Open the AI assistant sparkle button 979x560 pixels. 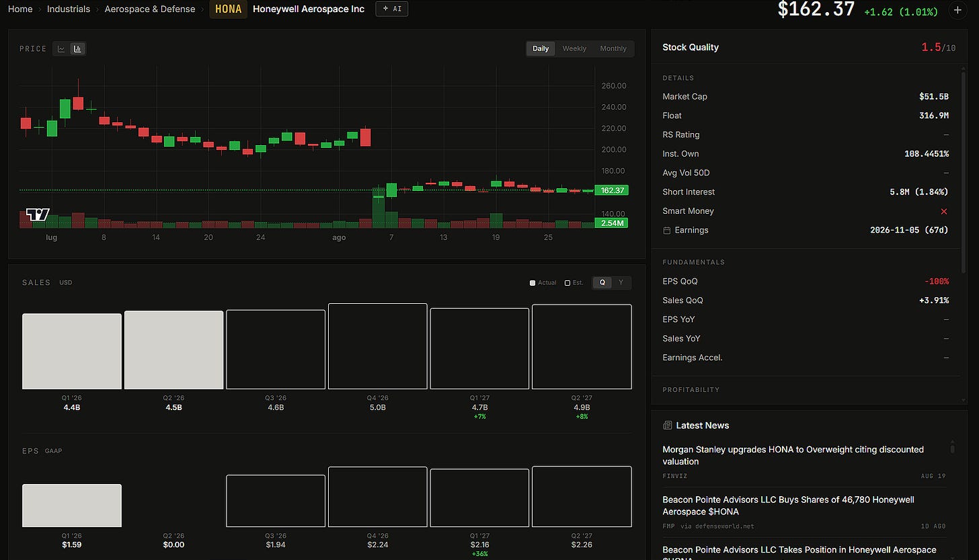391,9
